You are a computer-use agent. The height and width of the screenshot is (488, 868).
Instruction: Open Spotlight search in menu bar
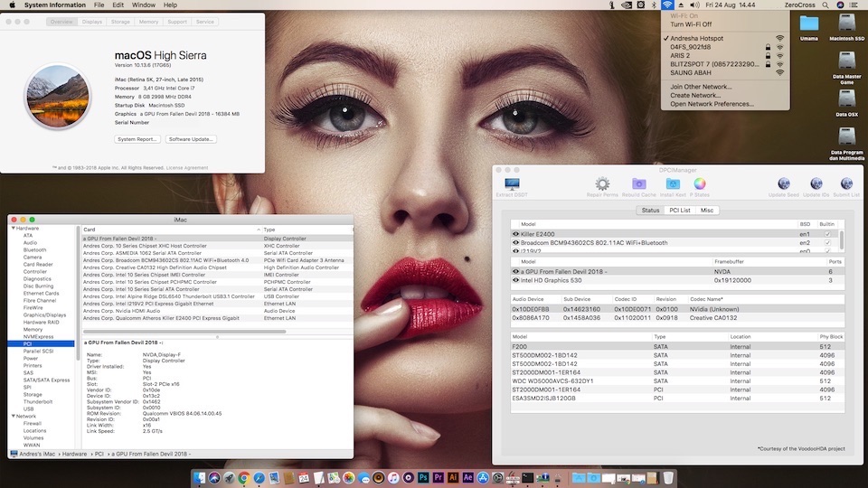click(826, 5)
